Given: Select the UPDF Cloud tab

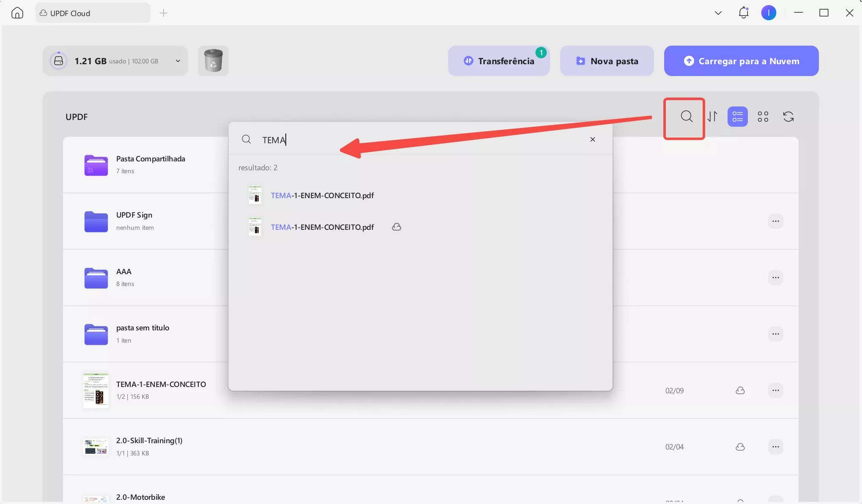Looking at the screenshot, I should [93, 13].
